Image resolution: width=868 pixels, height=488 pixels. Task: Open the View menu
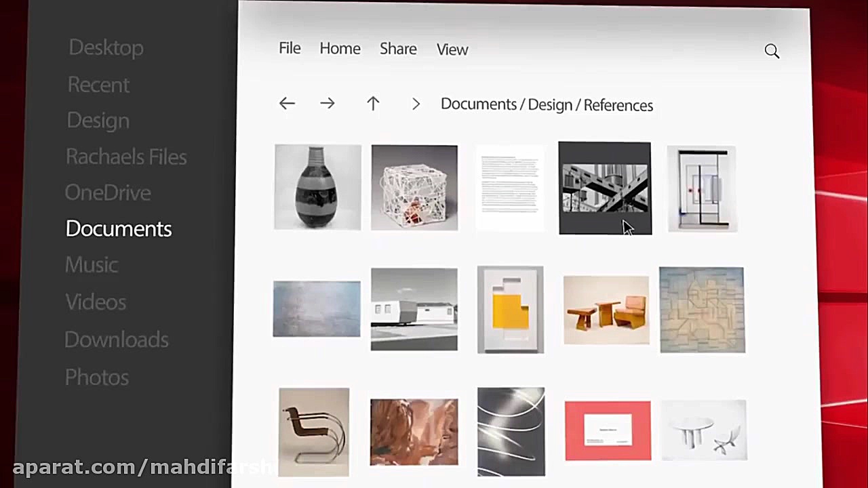(452, 49)
